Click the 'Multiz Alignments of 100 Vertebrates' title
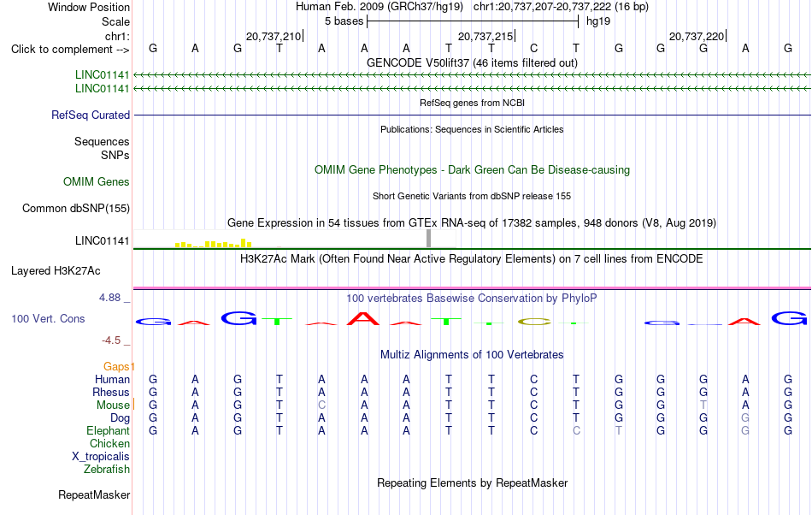 pyautogui.click(x=472, y=354)
